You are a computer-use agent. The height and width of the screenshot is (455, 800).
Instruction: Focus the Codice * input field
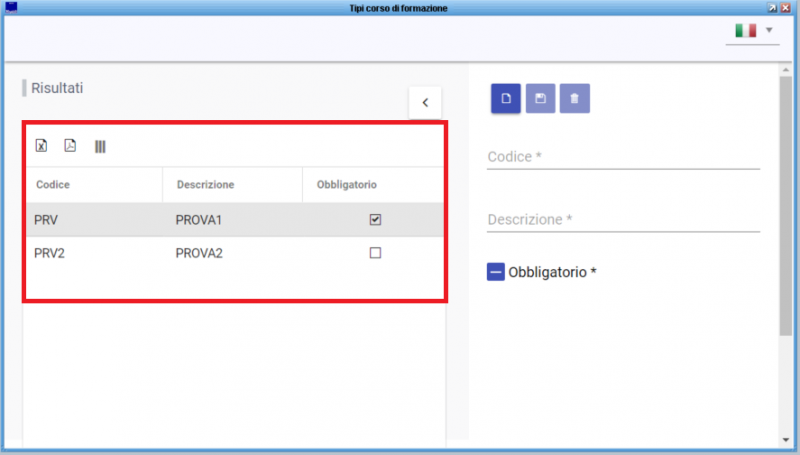(623, 157)
